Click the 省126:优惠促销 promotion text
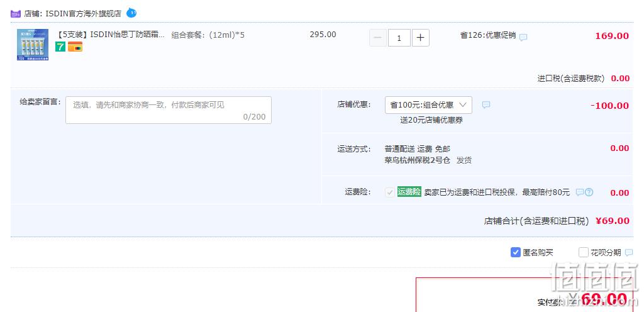The height and width of the screenshot is (312, 644). pos(488,35)
